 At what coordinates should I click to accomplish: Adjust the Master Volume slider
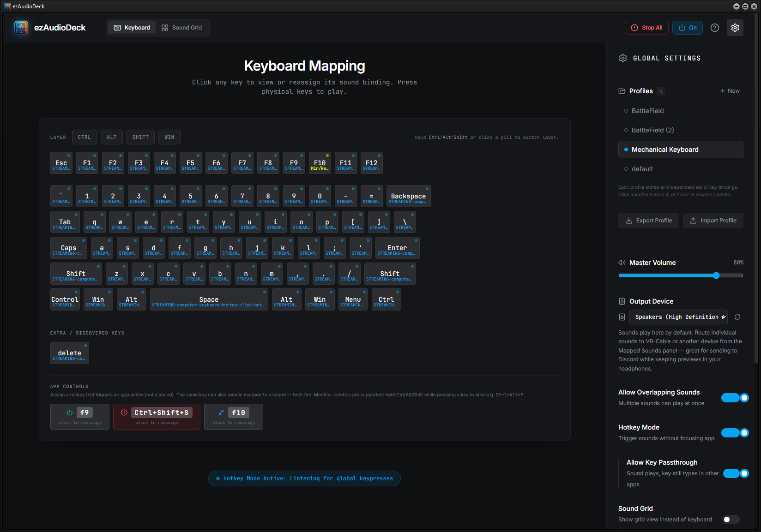coord(716,275)
